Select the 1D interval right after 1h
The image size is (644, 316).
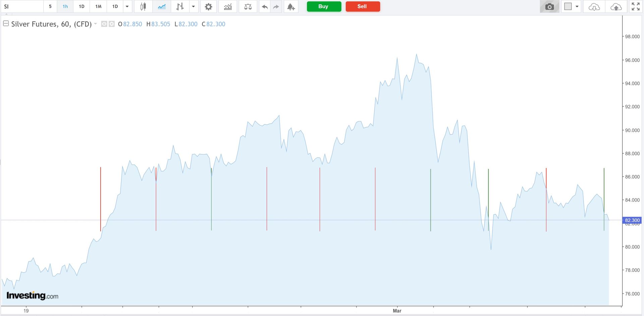(82, 7)
